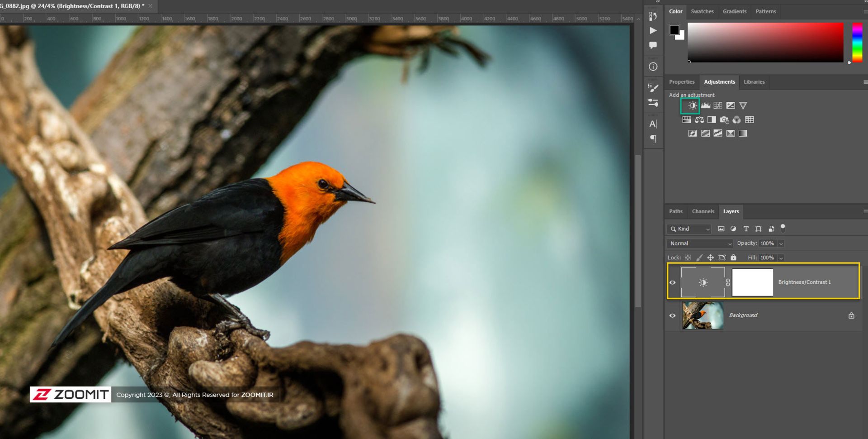Select the Vibrance adjustment icon
Viewport: 868px width, 439px height.
[743, 105]
